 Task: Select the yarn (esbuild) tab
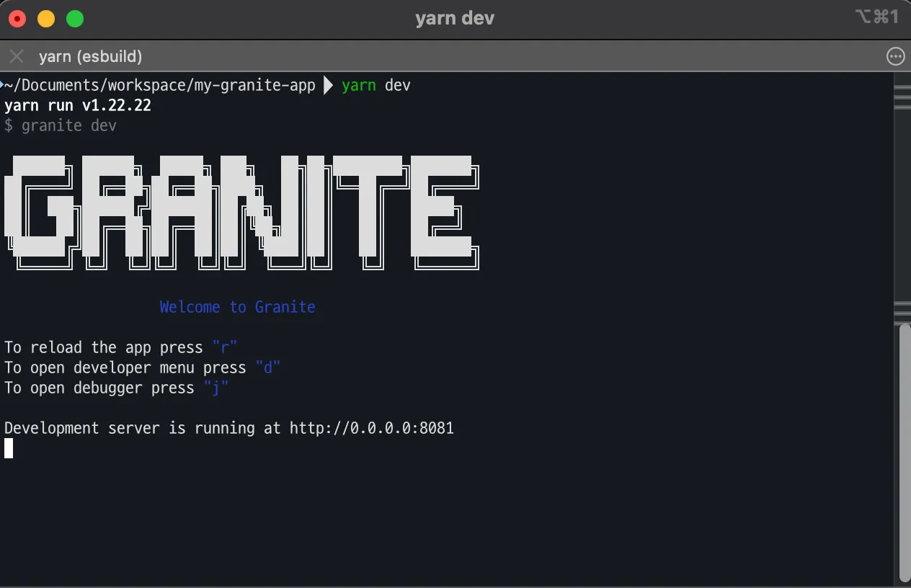[x=90, y=56]
